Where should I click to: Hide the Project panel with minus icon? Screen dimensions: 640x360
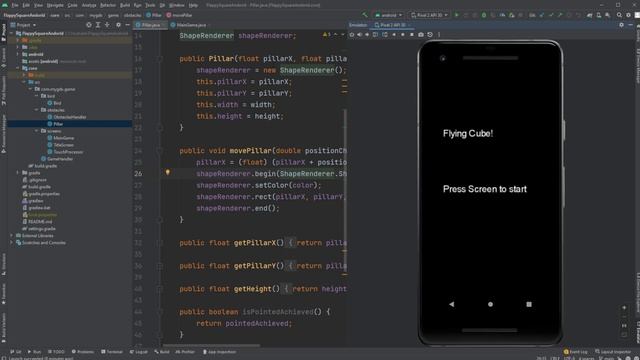[x=127, y=25]
